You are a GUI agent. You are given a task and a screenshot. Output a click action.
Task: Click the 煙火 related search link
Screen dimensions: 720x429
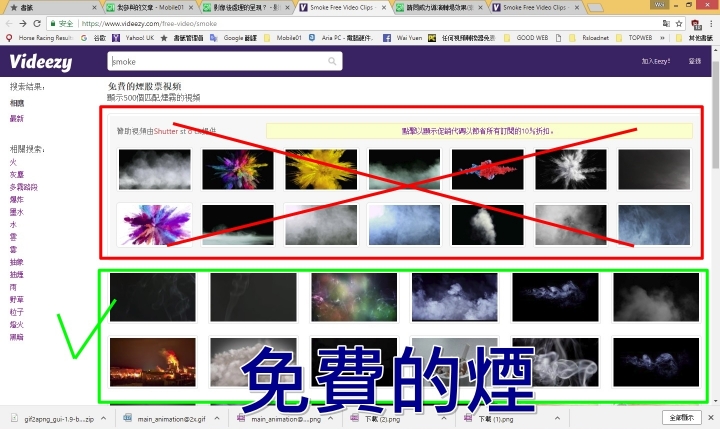(17, 324)
